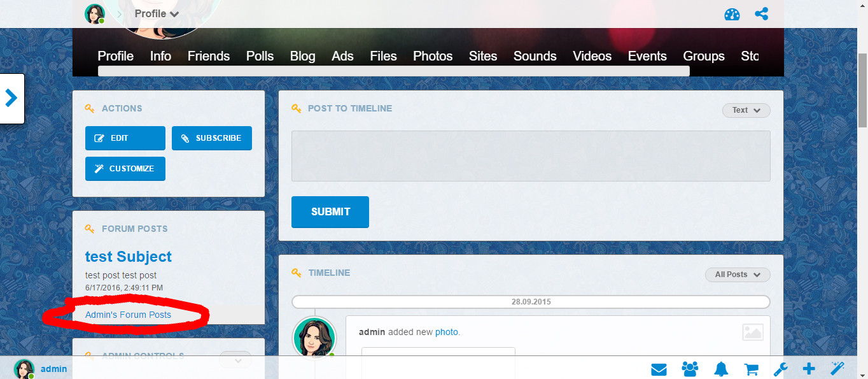Click the Subscribe button

pos(212,138)
